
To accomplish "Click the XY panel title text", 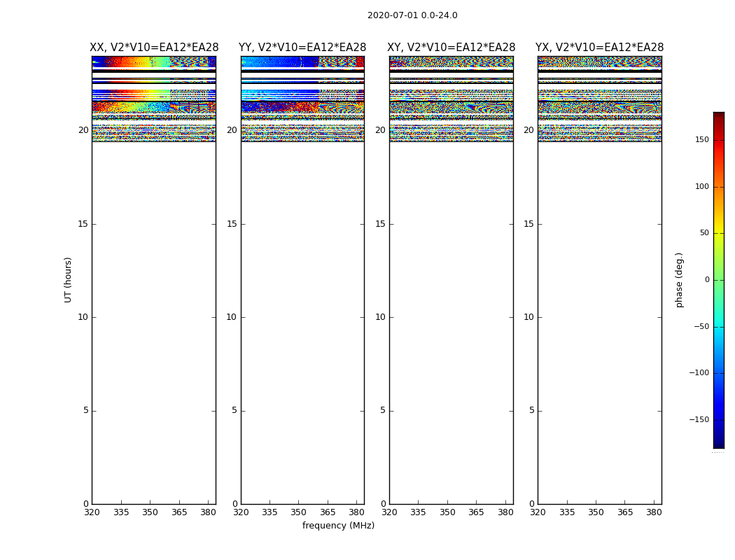I will coord(451,48).
